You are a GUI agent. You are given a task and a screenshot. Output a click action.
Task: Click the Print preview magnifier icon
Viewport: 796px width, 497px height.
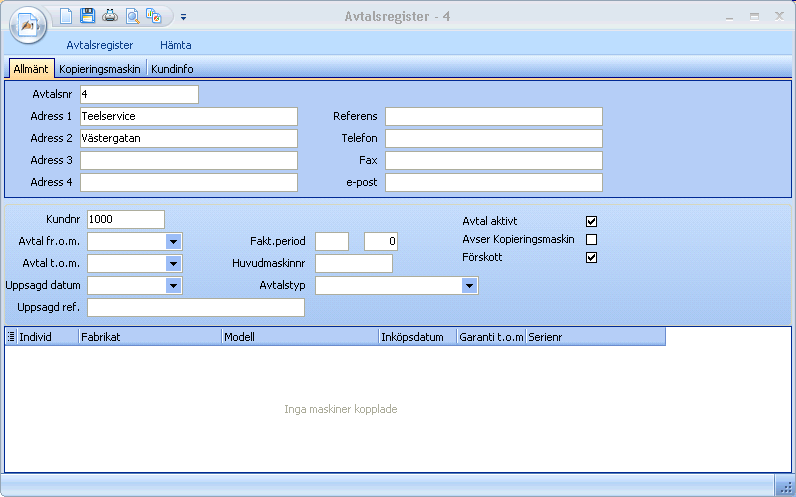(132, 16)
